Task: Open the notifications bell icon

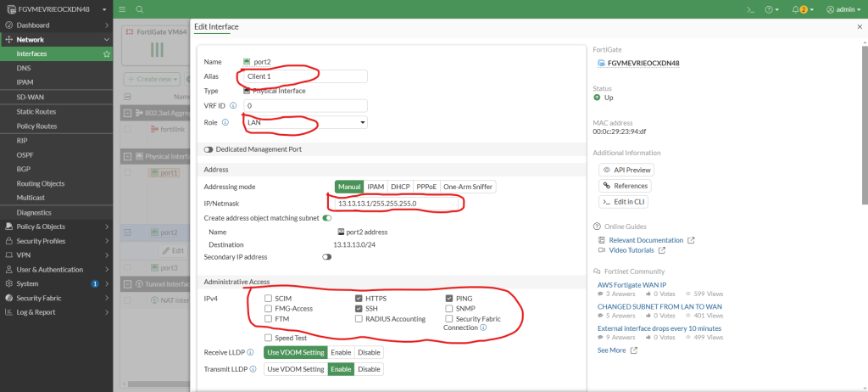Action: [x=794, y=9]
